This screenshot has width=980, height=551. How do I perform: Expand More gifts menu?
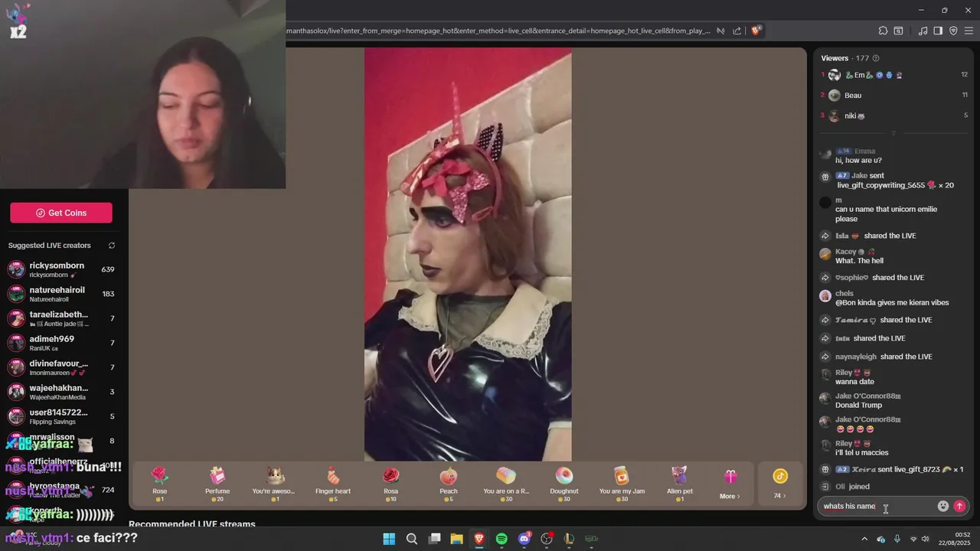coord(730,484)
